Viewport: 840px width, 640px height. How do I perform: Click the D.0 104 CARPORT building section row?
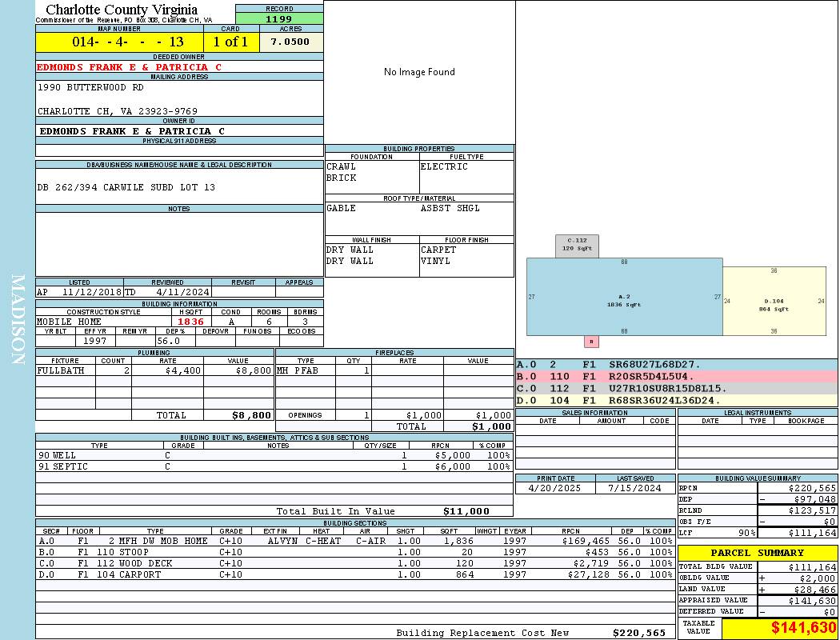tap(355, 574)
